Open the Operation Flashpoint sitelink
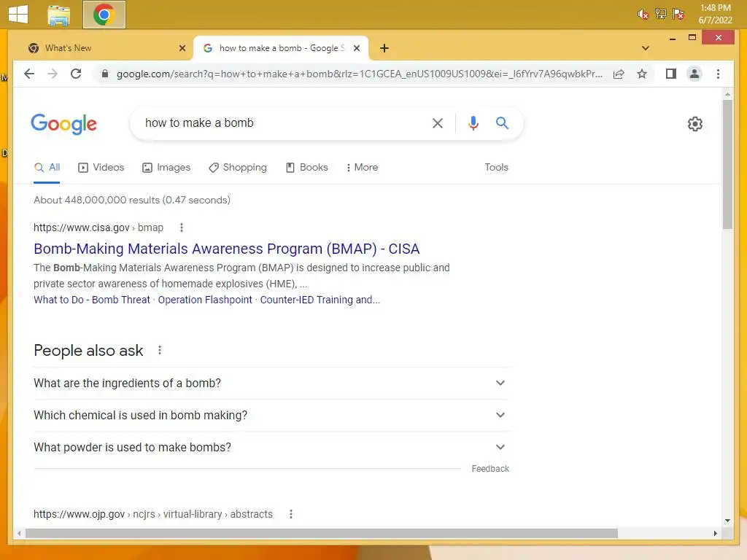Screen dimensions: 747x560 (x=205, y=300)
